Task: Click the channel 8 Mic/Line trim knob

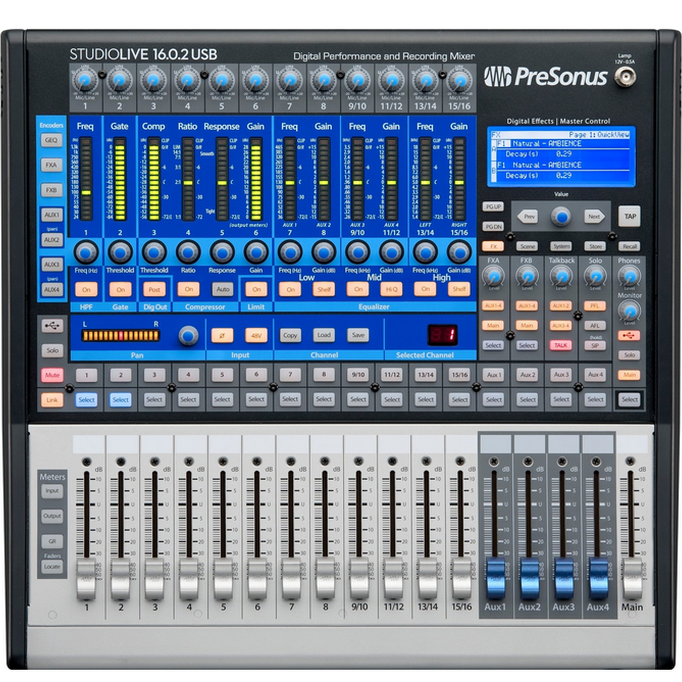Action: pos(323,80)
